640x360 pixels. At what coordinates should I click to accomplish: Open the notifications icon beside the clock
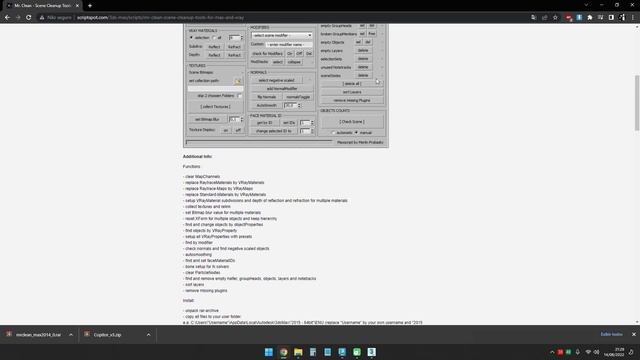click(x=631, y=352)
